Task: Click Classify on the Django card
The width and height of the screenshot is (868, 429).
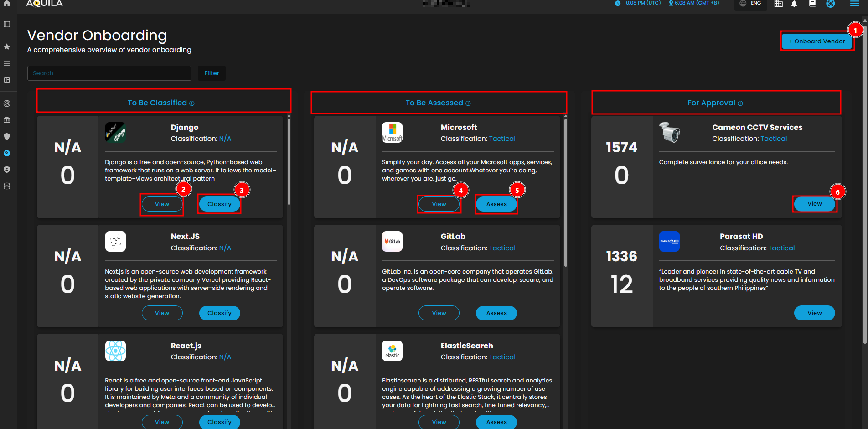Action: tap(219, 204)
